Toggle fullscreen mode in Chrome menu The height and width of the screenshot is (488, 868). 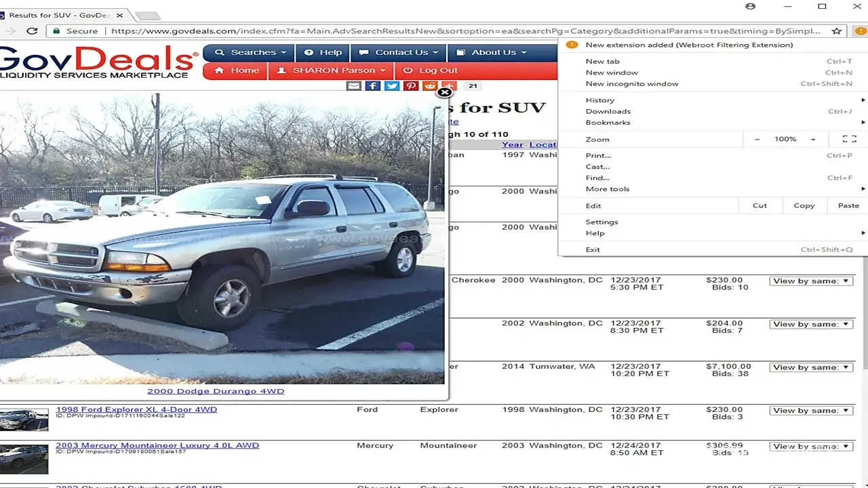[x=849, y=139]
